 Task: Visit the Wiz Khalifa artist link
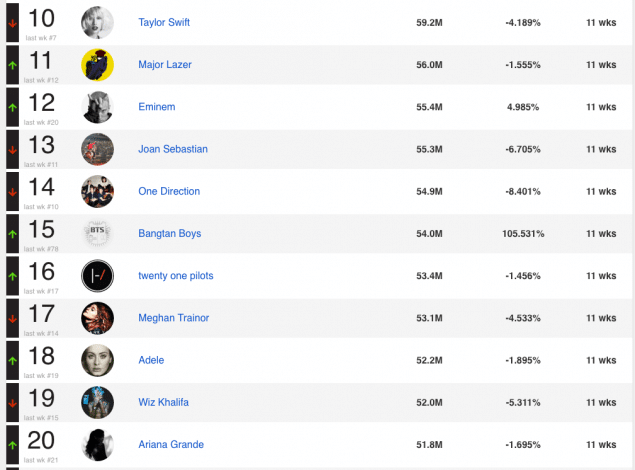click(x=163, y=402)
